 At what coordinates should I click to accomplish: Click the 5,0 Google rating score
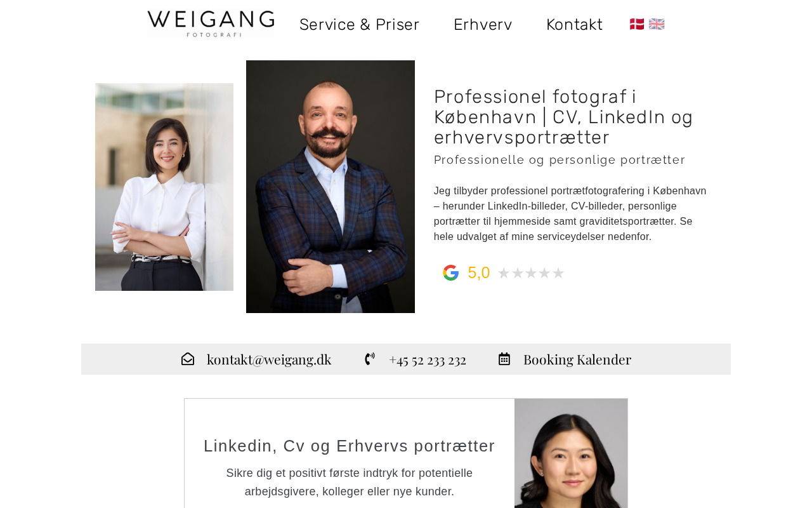[479, 273]
